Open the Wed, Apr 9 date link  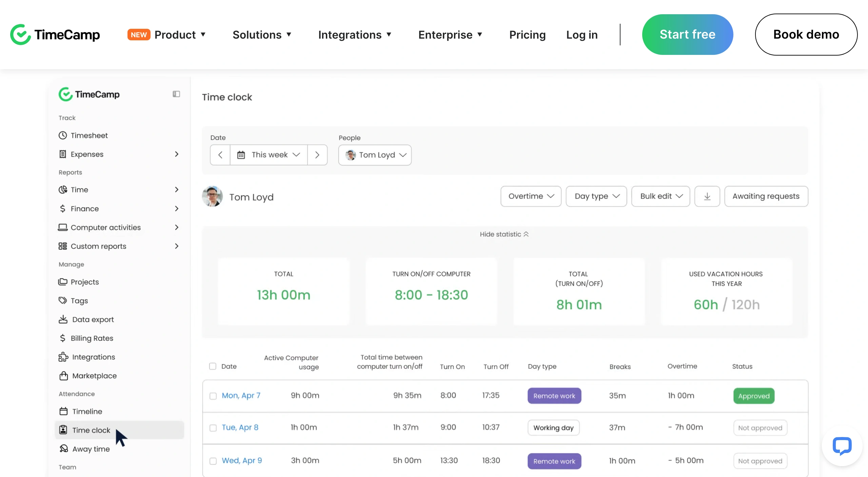point(242,460)
